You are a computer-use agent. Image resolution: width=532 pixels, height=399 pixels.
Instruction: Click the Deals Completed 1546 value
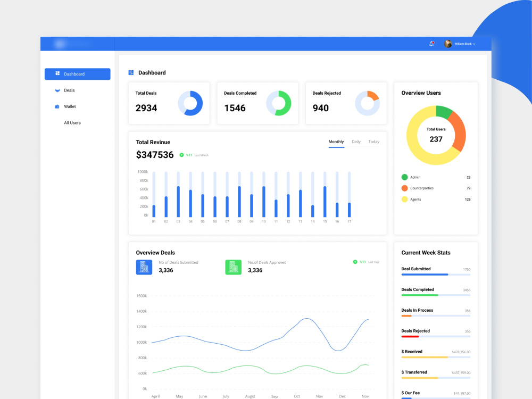[x=235, y=108]
